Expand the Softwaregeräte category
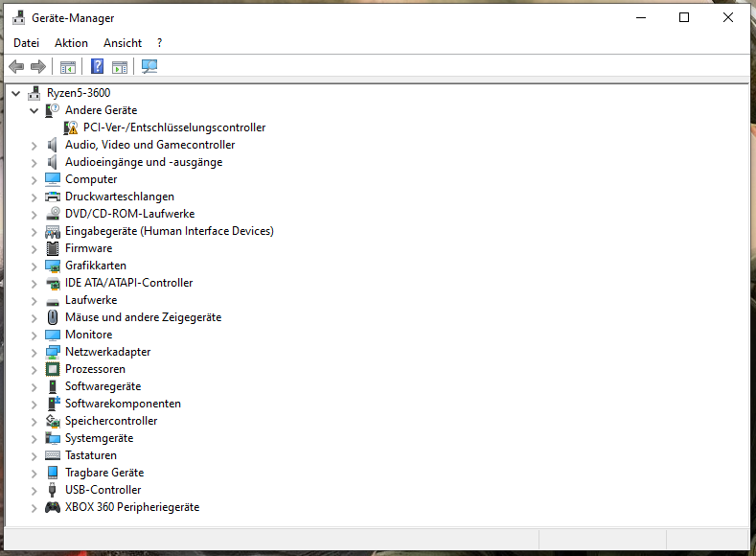Screen dimensions: 756x556 pyautogui.click(x=34, y=387)
